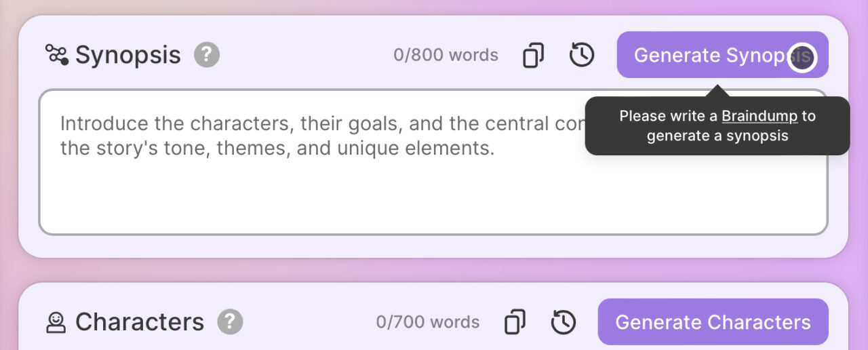Click the 0/800 words counter
The width and height of the screenshot is (868, 350).
coord(446,55)
